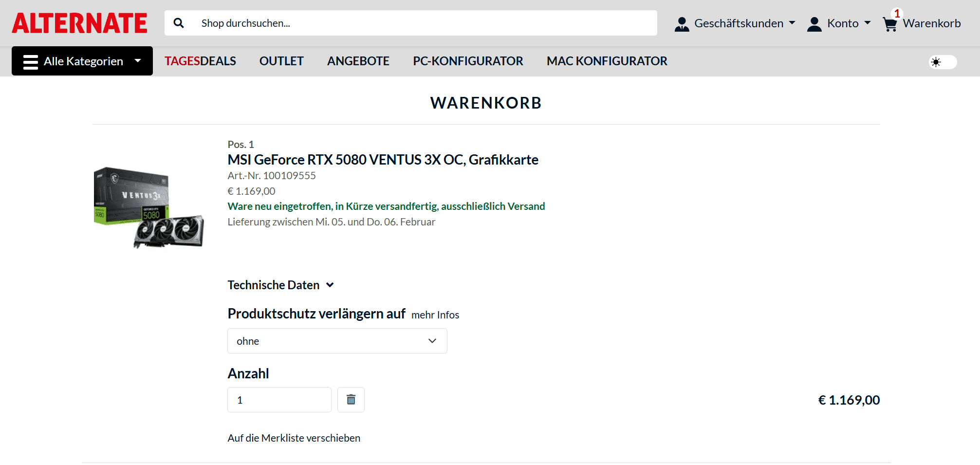Click 'Auf die Merkliste verschieben'

coord(294,438)
